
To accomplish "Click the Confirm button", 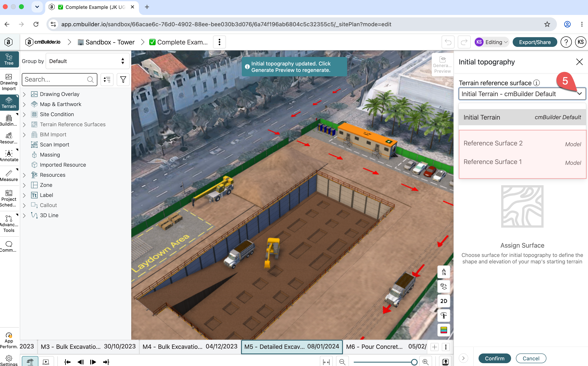I will coord(495,358).
